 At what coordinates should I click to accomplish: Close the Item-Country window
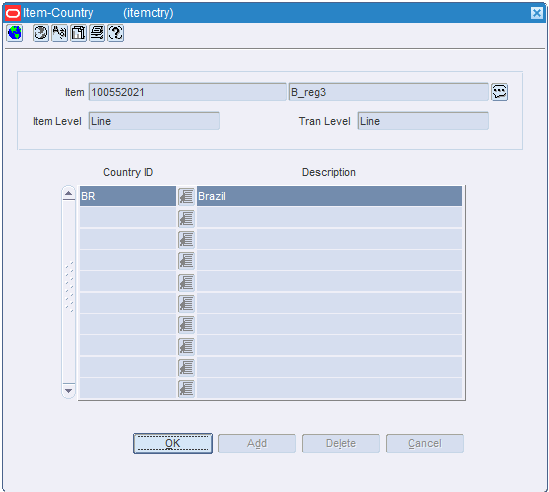(x=536, y=13)
